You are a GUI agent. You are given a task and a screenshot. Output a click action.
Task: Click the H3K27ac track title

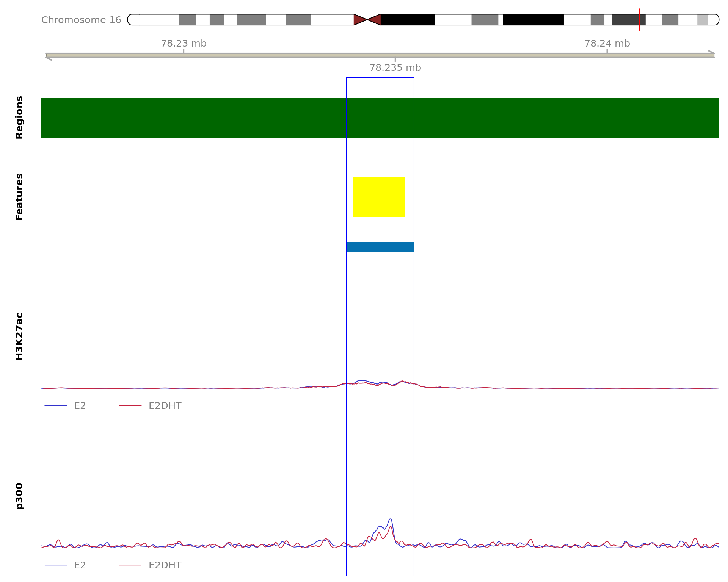pos(19,336)
